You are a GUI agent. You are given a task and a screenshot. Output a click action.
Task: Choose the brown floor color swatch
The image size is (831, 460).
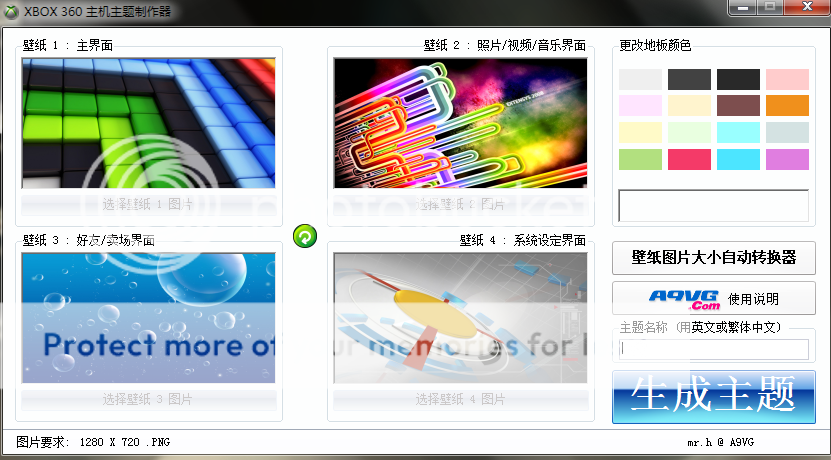click(x=738, y=106)
